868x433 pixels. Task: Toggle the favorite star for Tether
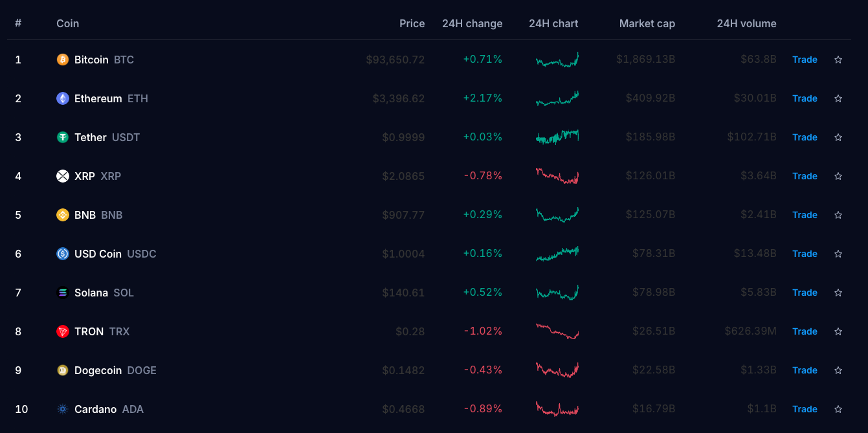point(838,137)
